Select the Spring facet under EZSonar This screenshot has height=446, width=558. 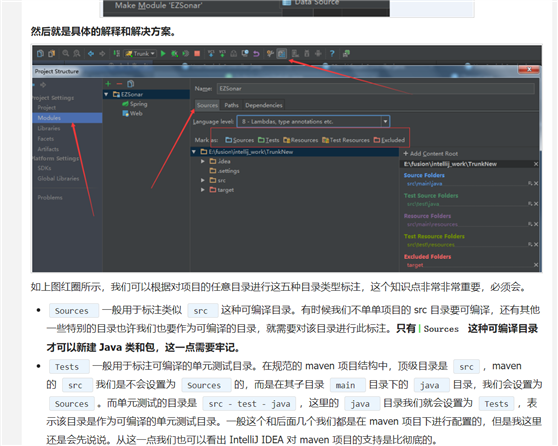point(135,104)
